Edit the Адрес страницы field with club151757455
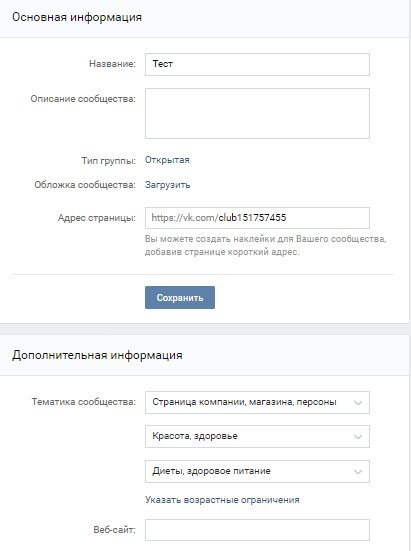This screenshot has height=551, width=411. point(257,218)
